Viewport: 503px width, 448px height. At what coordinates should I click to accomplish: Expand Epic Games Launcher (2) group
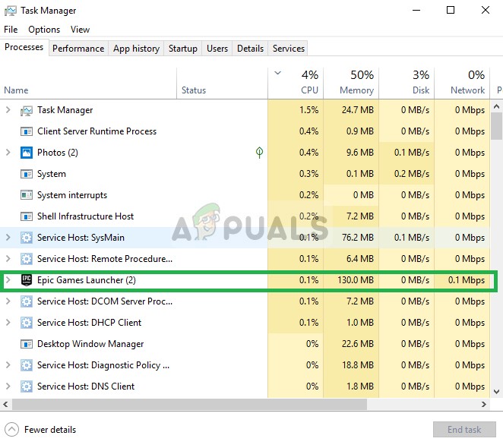point(8,280)
